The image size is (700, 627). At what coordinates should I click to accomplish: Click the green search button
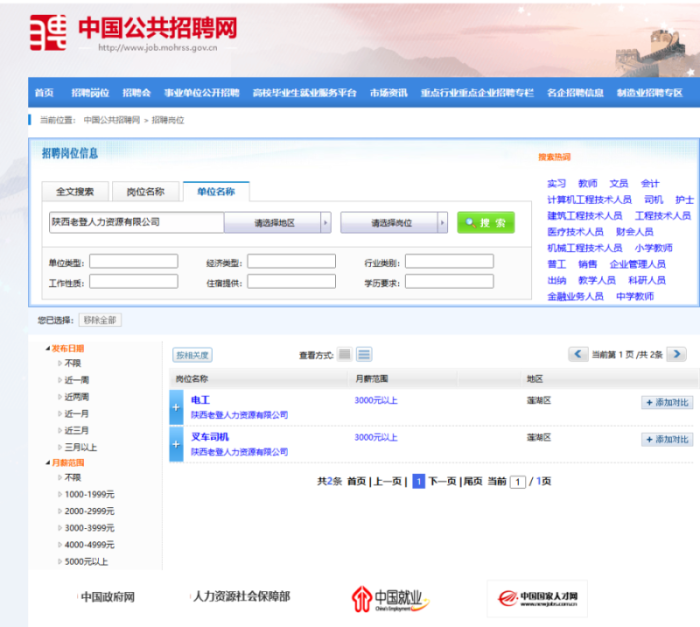tap(486, 222)
